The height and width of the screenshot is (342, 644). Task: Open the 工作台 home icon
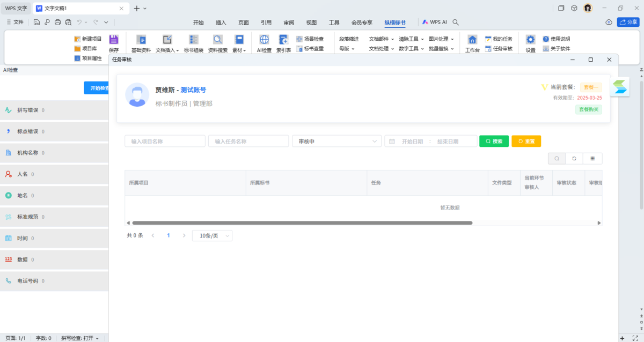click(472, 40)
